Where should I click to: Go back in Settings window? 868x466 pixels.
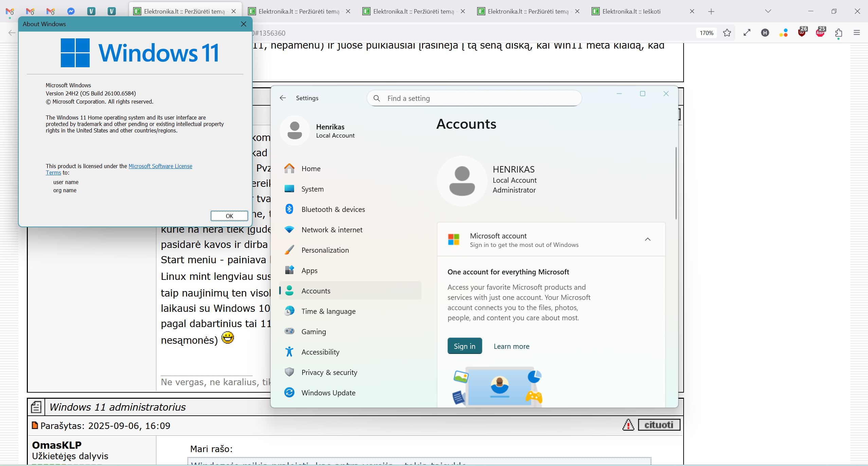[x=283, y=98]
